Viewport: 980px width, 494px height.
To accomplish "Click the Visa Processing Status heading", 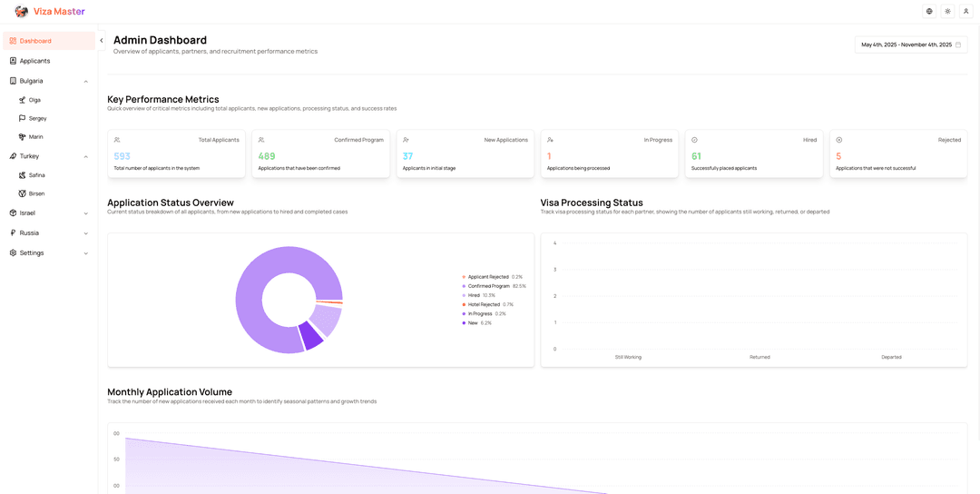I will click(x=592, y=203).
